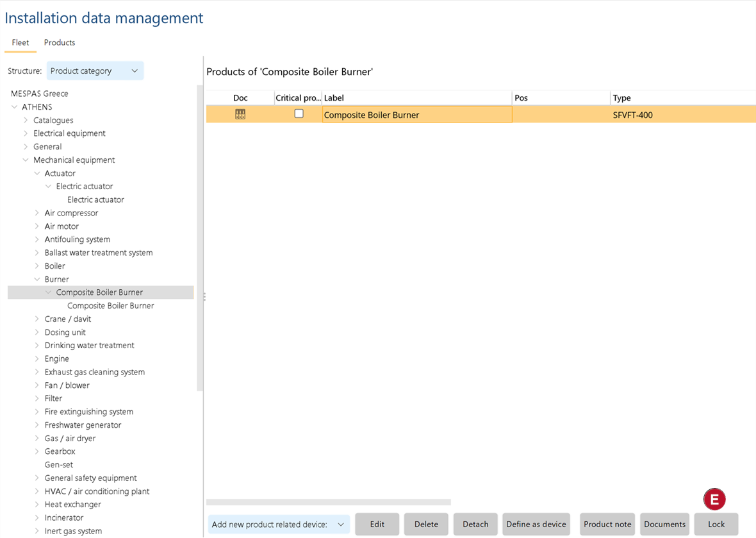Collapse the highlighted Composite Boiler Burner node
Image resolution: width=756 pixels, height=538 pixels.
[x=48, y=292]
